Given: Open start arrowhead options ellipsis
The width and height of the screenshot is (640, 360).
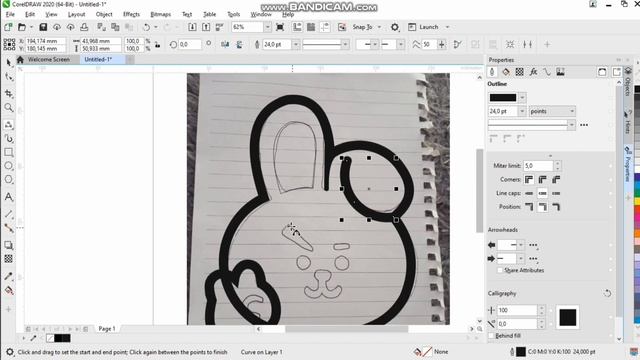Looking at the screenshot, I should [x=533, y=245].
